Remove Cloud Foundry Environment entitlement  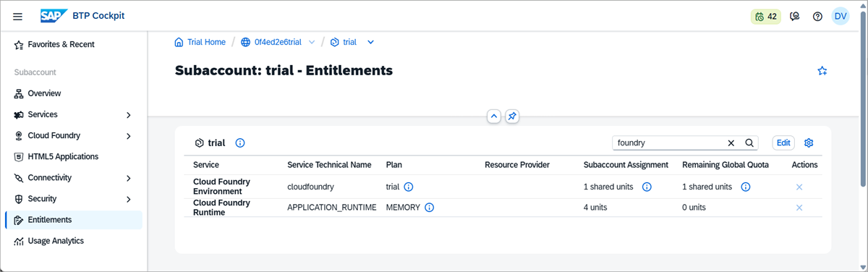click(x=799, y=187)
